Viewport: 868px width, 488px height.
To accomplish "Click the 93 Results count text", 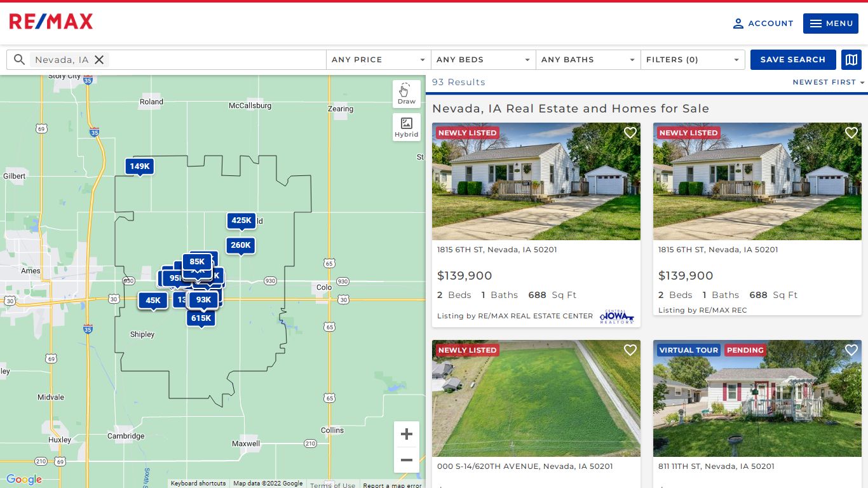I will [458, 82].
